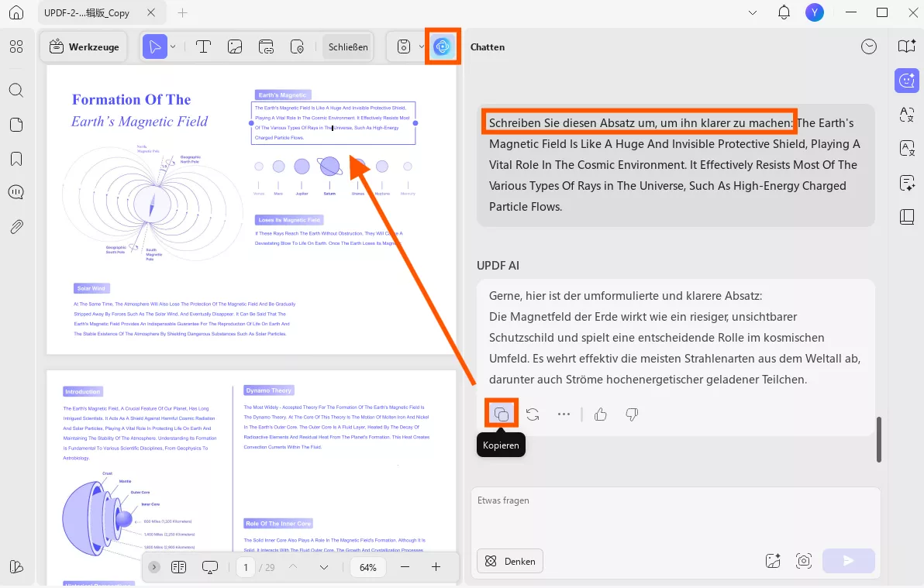This screenshot has width=924, height=588.
Task: Open the bookmarks sidebar icon
Action: click(x=16, y=159)
